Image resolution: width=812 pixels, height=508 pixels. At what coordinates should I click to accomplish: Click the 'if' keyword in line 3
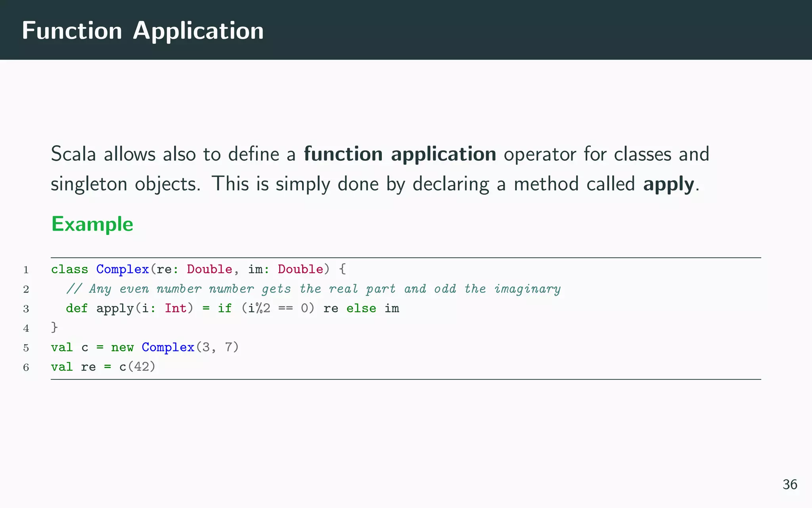click(224, 308)
